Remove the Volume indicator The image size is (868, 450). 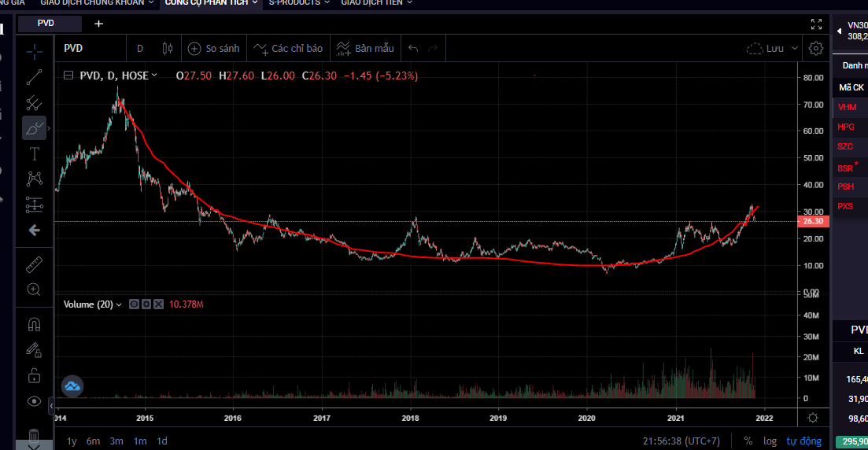(x=158, y=304)
